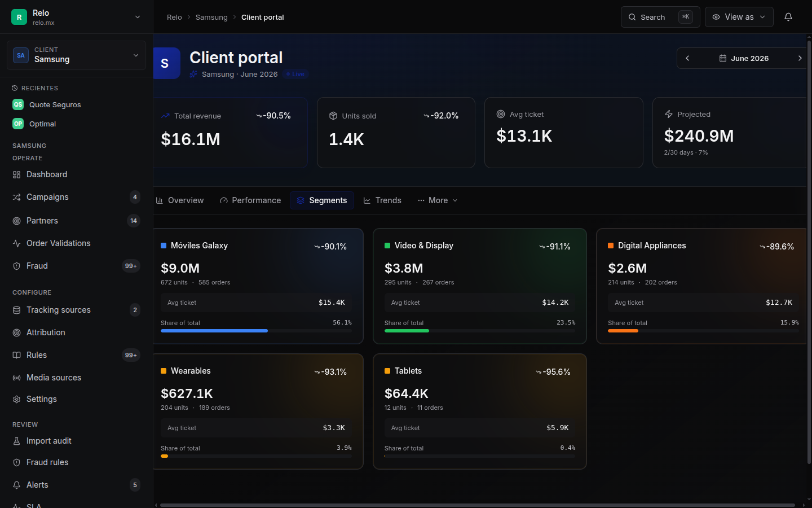Open Optimal from recents

[x=76, y=124]
